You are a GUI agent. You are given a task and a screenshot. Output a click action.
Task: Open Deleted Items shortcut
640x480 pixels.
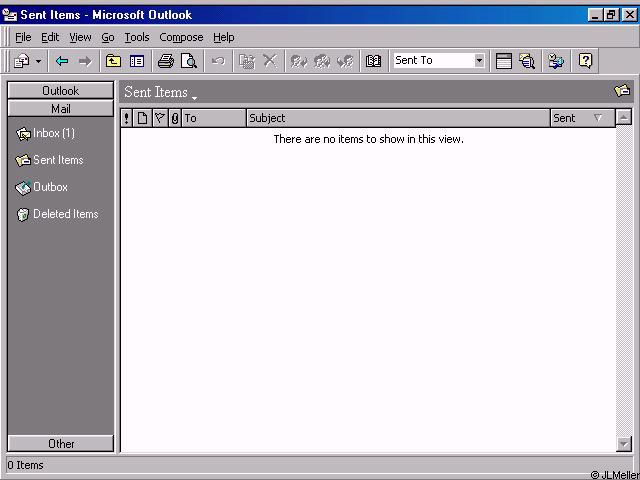(x=57, y=214)
